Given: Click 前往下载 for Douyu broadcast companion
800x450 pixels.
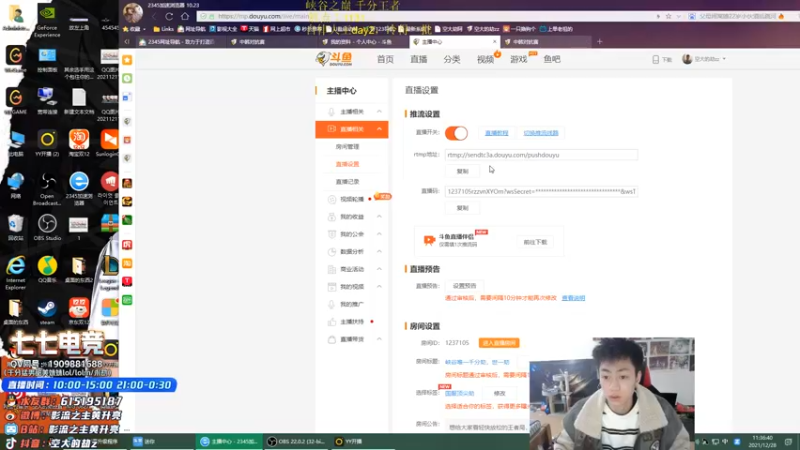Looking at the screenshot, I should (x=535, y=242).
